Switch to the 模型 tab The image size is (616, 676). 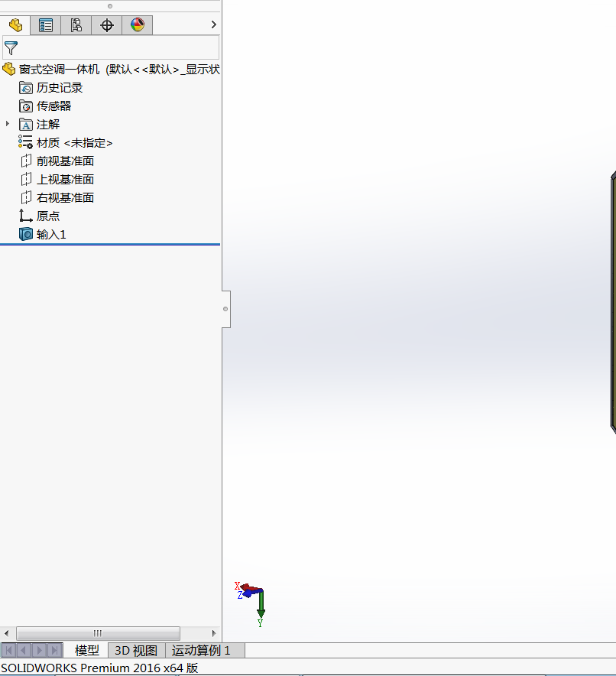tap(86, 650)
